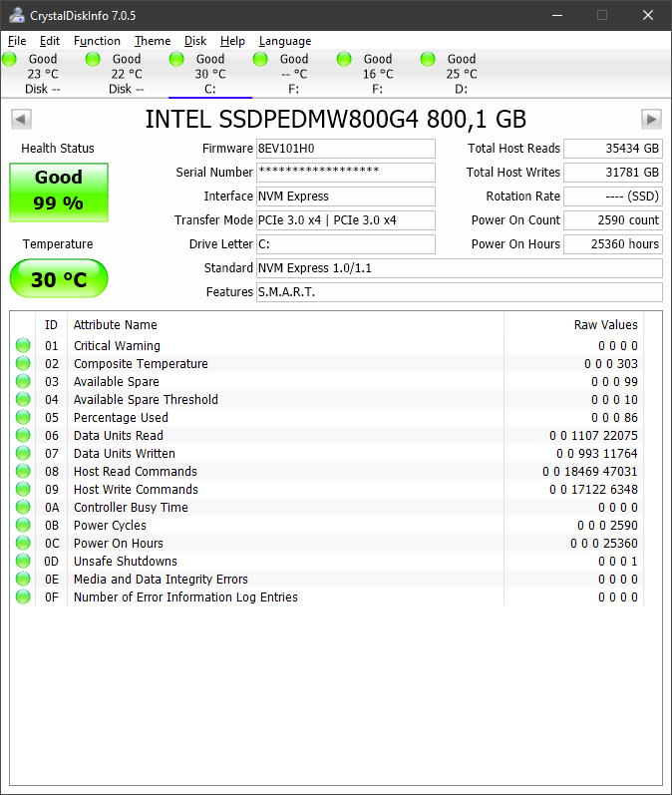Image resolution: width=672 pixels, height=795 pixels.
Task: Open the Function menu
Action: (97, 41)
